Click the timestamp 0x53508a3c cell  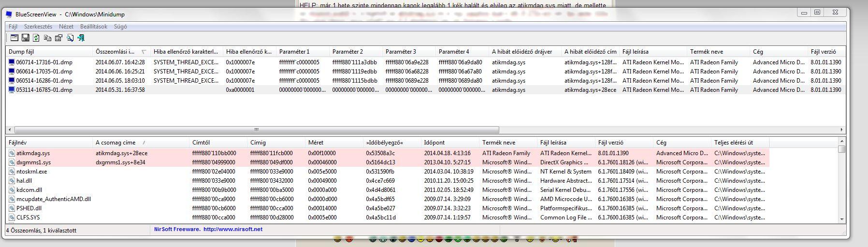coord(380,153)
